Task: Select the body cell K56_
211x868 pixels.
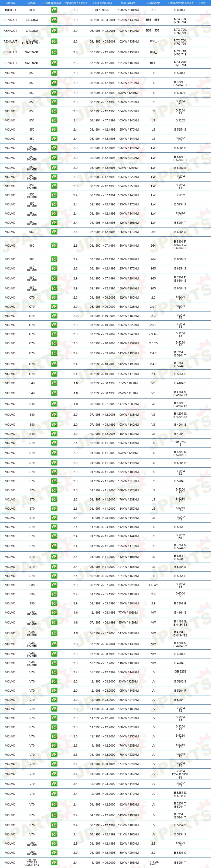Action: click(153, 41)
